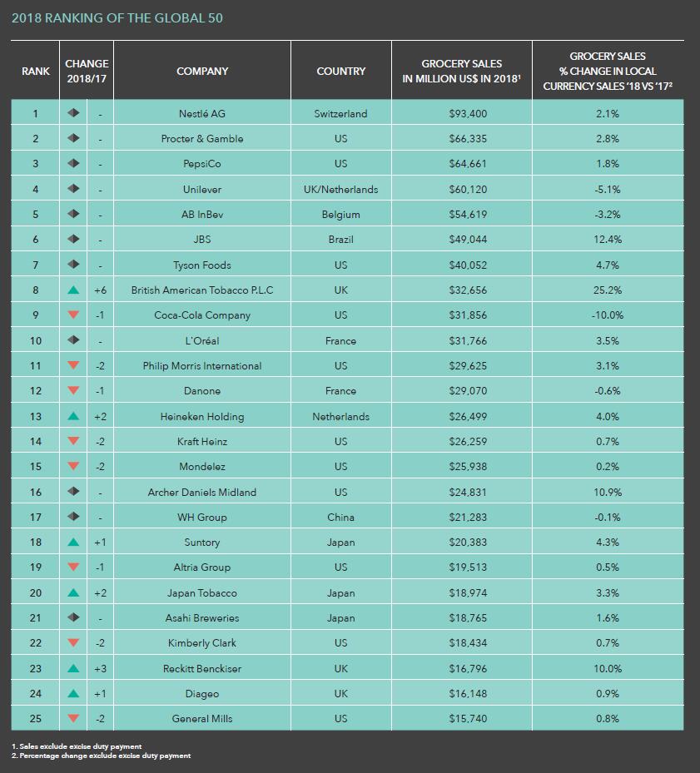Click the gray diamond icon beside WH Group

(73, 517)
